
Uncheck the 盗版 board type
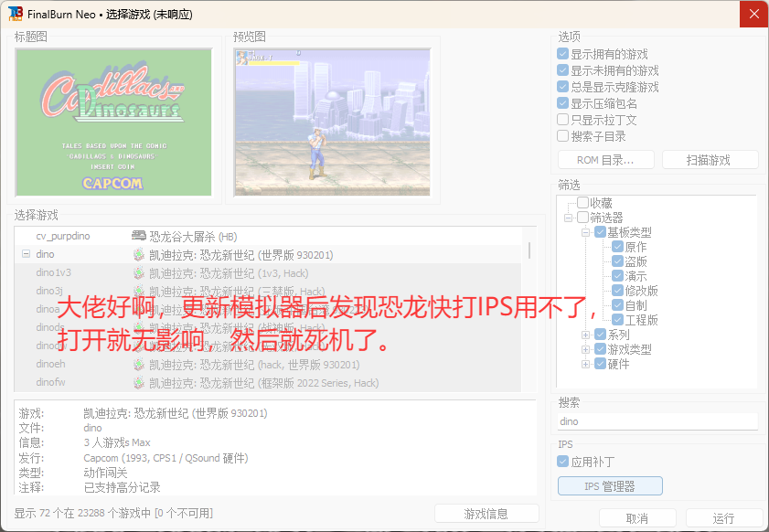pos(618,261)
